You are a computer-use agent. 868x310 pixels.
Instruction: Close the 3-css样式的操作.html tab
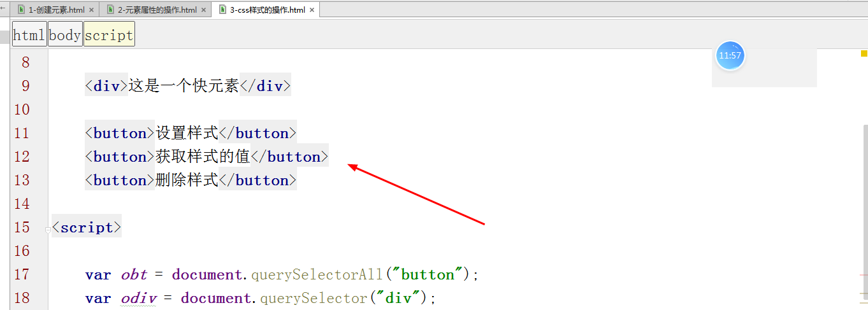(312, 10)
